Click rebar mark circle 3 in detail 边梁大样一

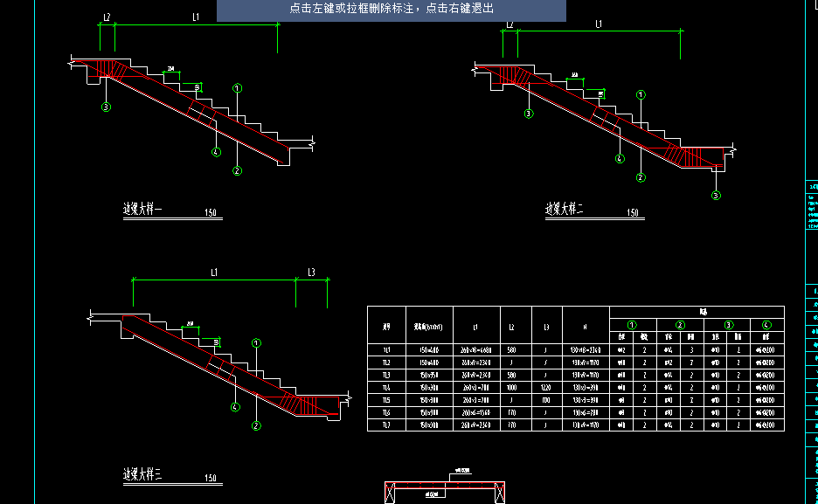106,107
